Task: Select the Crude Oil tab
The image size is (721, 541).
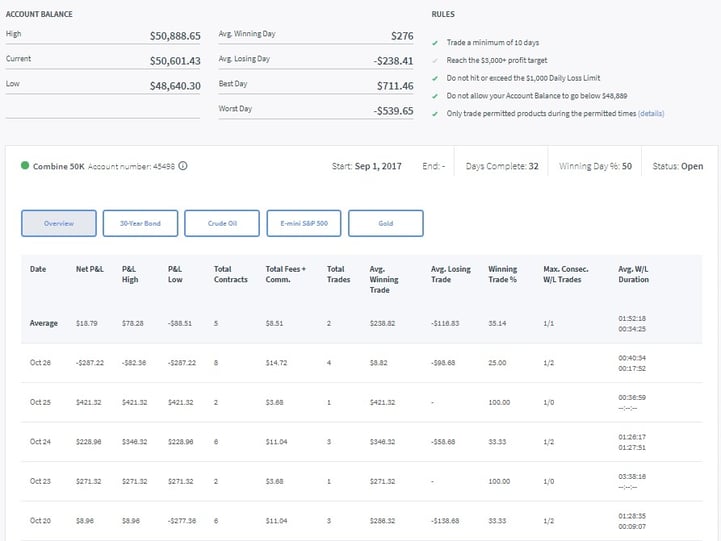Action: click(222, 223)
